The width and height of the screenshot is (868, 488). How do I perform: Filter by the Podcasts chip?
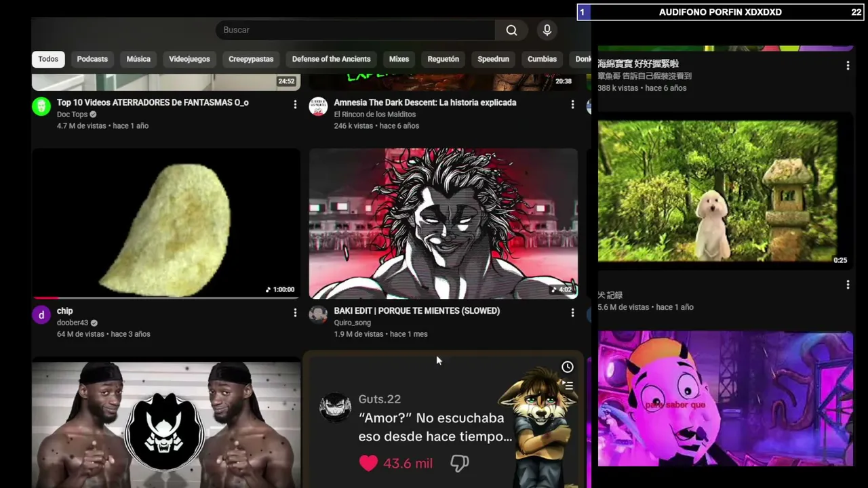point(92,59)
